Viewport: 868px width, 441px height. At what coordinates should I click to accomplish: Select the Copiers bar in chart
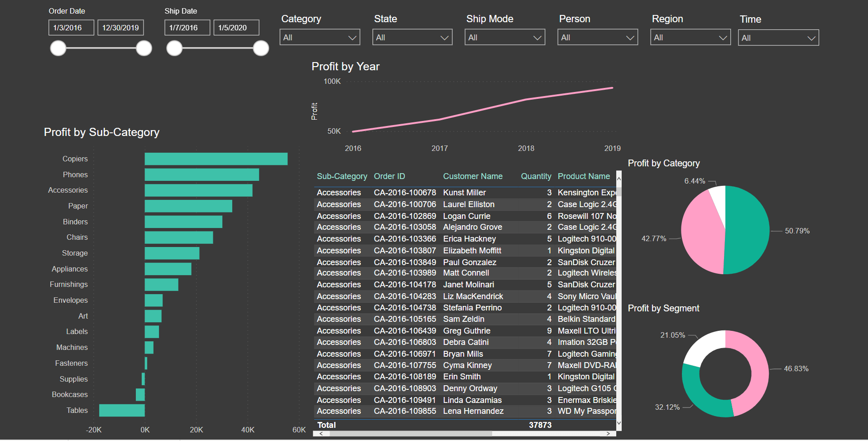(x=216, y=159)
